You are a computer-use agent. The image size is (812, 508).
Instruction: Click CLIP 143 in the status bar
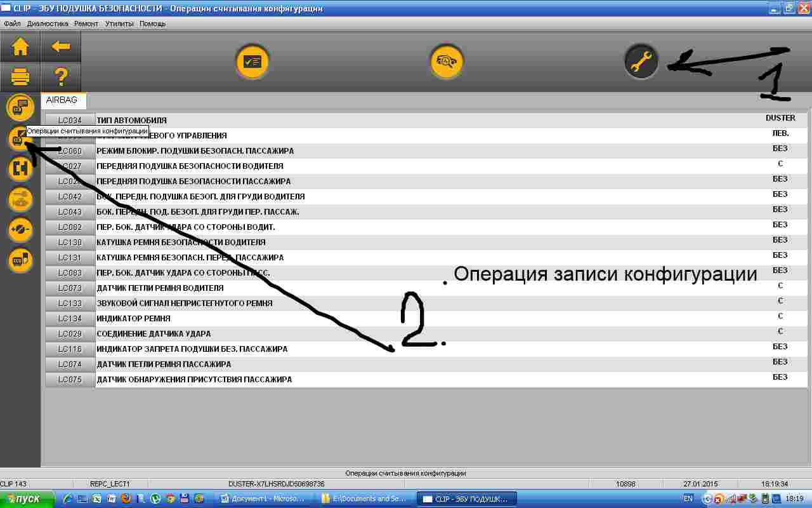[13, 484]
